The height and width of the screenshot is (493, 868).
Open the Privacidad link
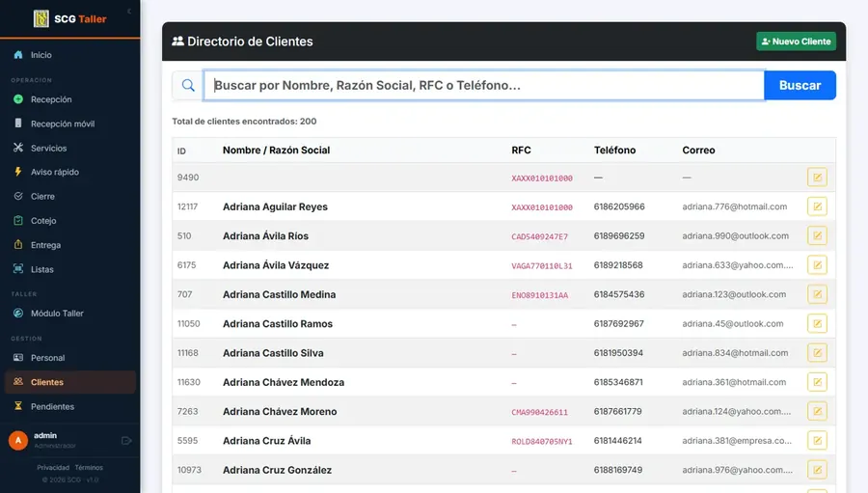(x=53, y=468)
